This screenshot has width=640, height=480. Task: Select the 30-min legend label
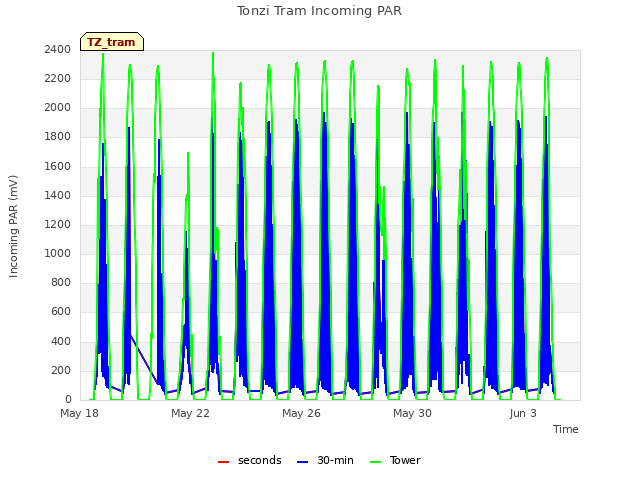click(x=335, y=460)
